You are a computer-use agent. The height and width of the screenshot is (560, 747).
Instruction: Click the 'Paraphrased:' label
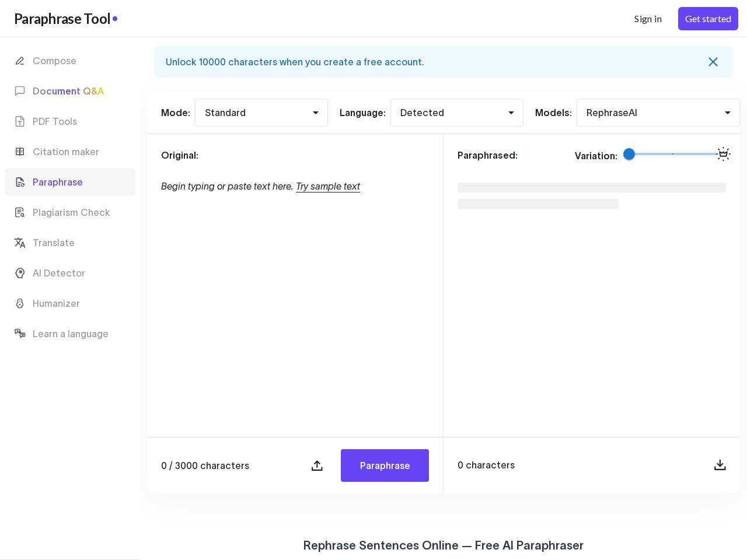487,155
